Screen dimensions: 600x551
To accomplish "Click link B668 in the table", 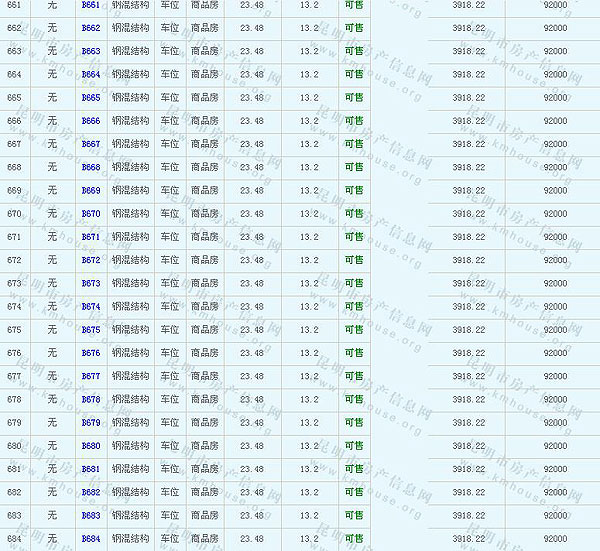I will pos(90,167).
